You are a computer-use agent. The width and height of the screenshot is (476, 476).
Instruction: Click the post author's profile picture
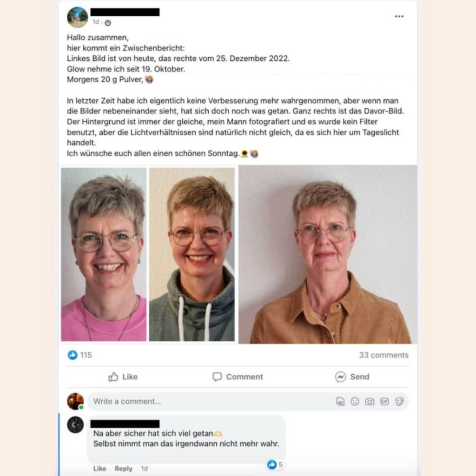tap(78, 17)
